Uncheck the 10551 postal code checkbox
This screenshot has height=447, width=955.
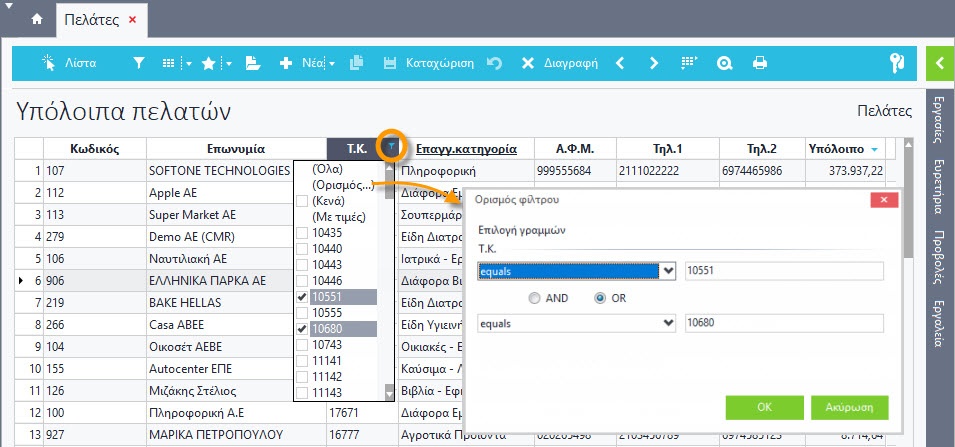302,298
